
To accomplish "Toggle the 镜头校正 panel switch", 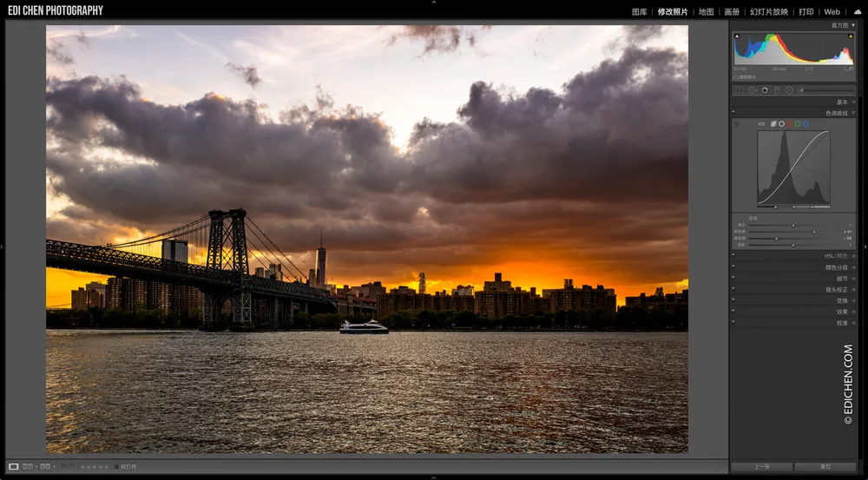I will coord(733,288).
